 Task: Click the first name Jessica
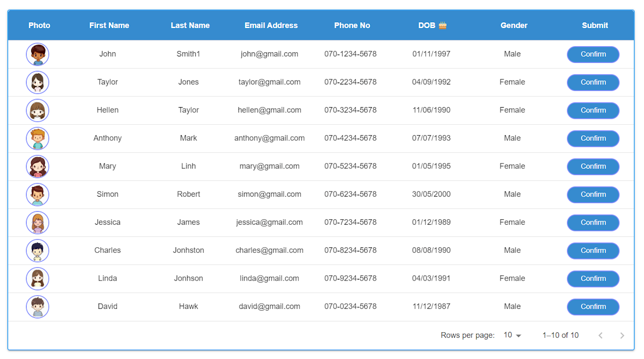(x=108, y=222)
